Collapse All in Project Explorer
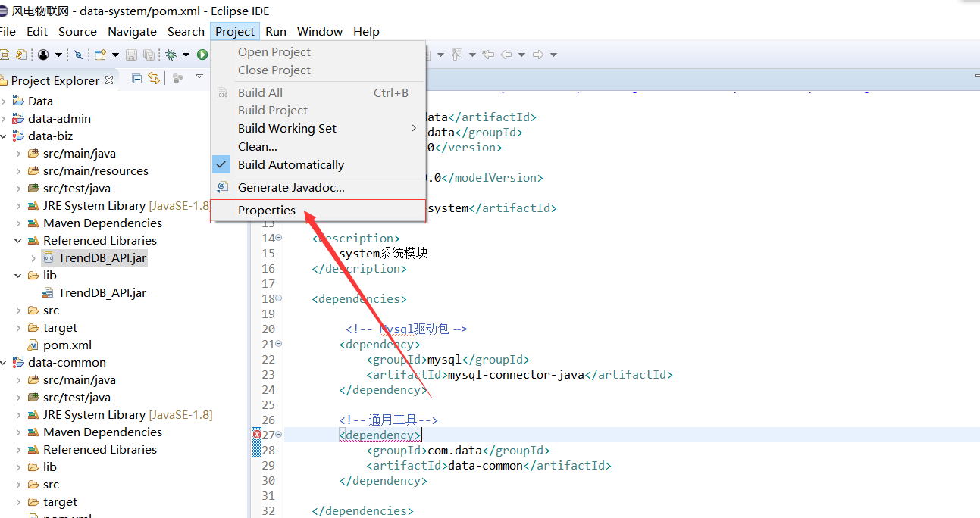 [137, 78]
